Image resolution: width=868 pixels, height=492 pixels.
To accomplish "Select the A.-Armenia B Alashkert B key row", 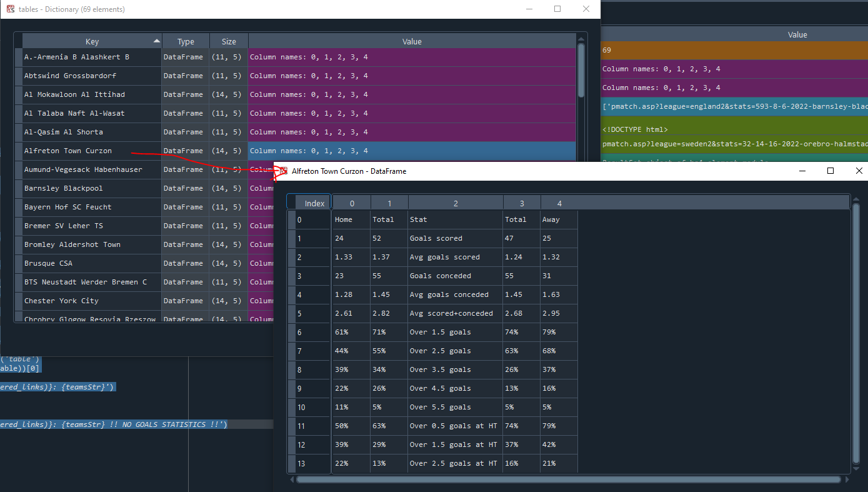I will click(92, 57).
